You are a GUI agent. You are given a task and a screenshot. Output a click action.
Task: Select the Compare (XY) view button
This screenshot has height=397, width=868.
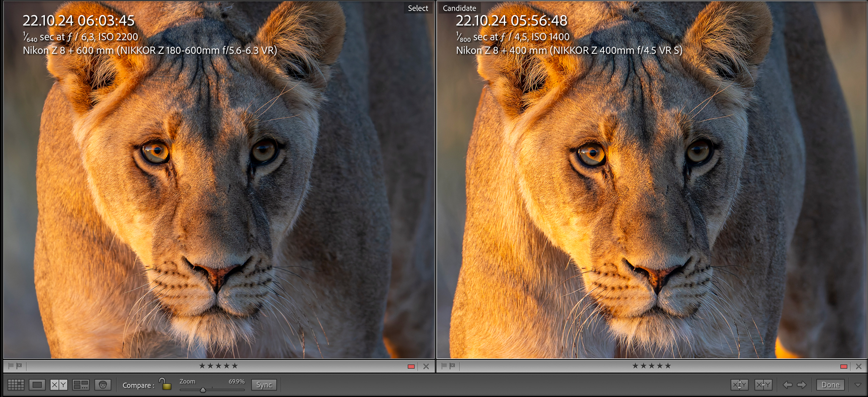(x=59, y=385)
